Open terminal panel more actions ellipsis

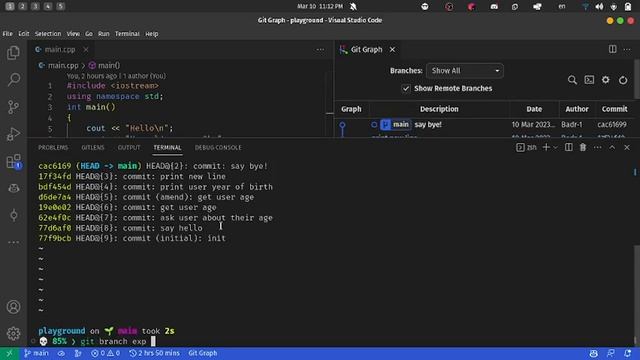coord(598,147)
